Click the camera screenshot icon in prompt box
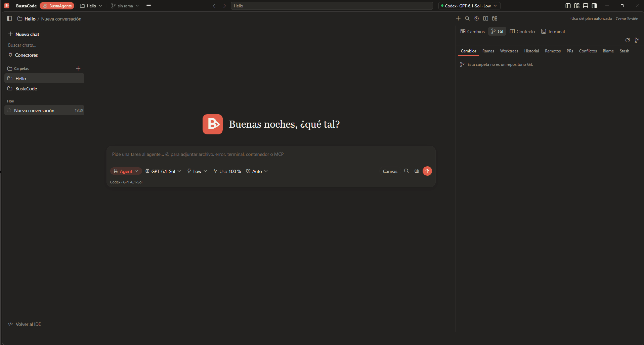 click(x=417, y=171)
